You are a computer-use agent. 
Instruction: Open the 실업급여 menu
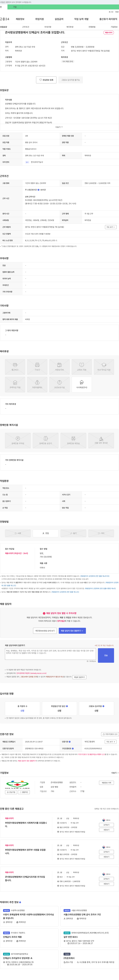tap(59, 19)
